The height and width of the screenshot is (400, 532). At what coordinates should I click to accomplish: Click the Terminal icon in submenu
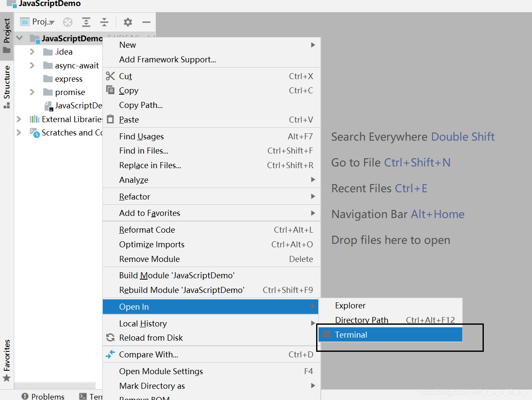(327, 334)
